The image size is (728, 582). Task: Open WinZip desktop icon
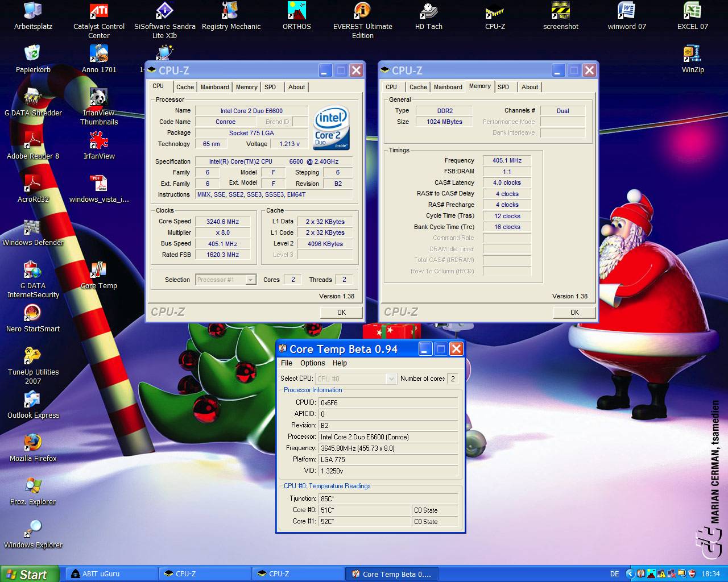(692, 60)
